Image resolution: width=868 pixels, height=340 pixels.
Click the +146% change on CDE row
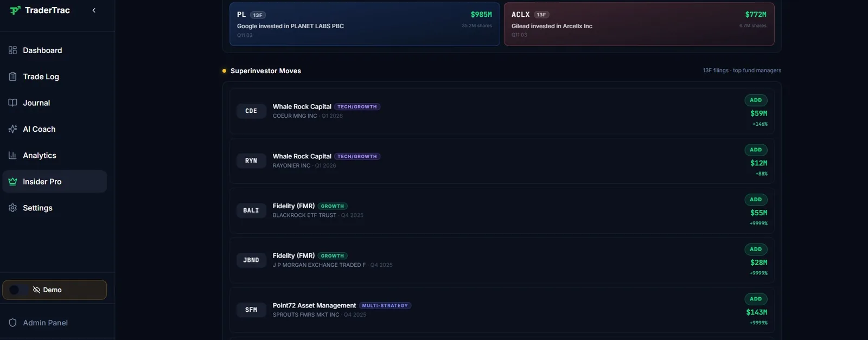click(760, 124)
